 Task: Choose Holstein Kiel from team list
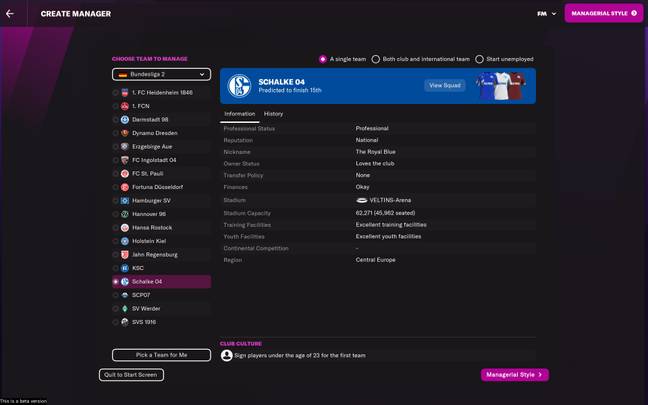161,241
